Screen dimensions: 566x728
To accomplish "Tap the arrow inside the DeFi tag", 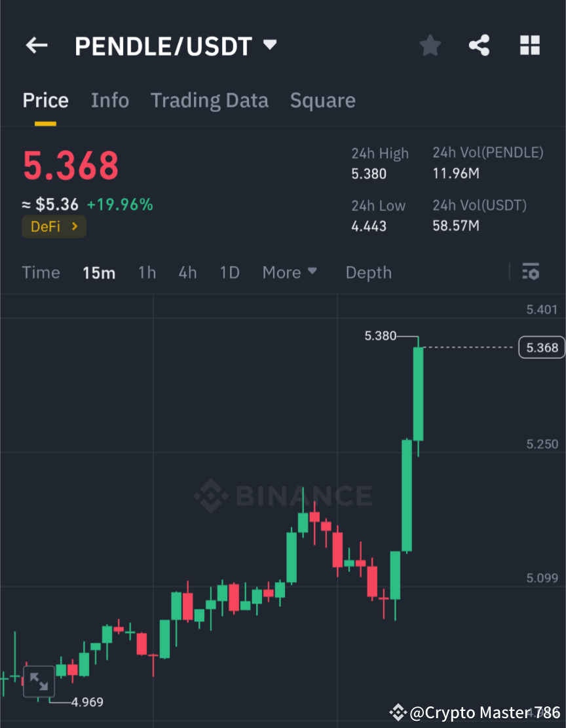I will point(74,226).
